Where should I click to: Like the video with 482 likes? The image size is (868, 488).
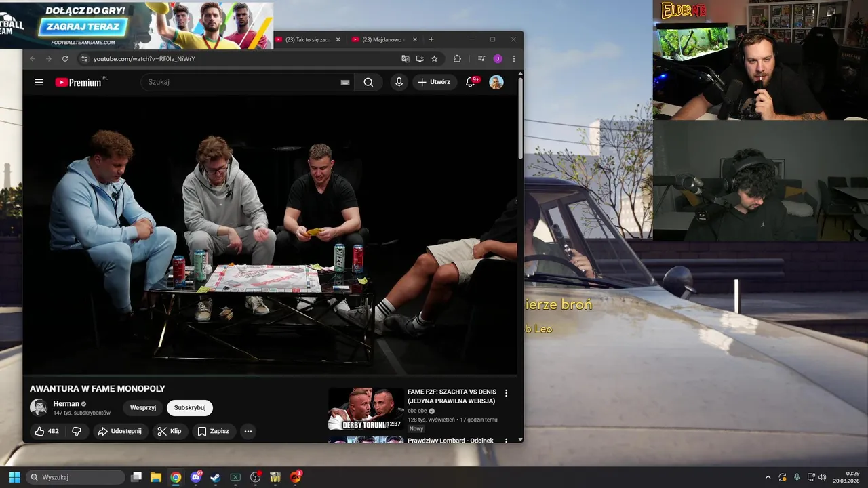[47, 431]
